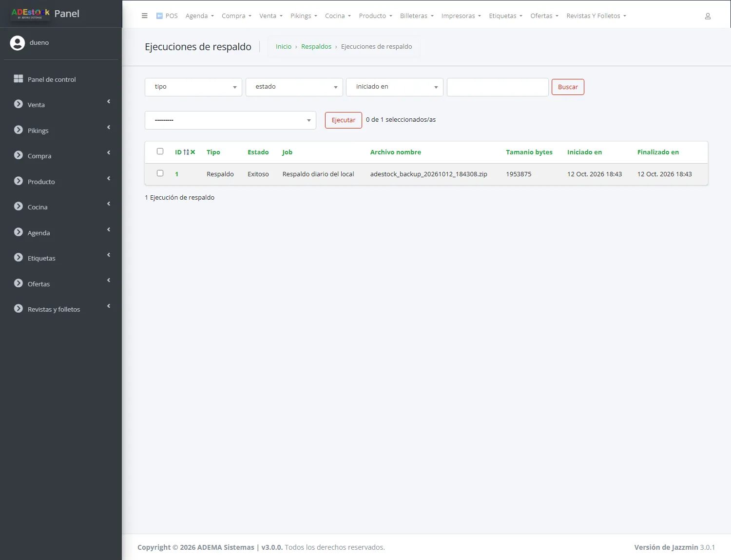Open the Revistas Y Folletos top menu

pyautogui.click(x=596, y=16)
